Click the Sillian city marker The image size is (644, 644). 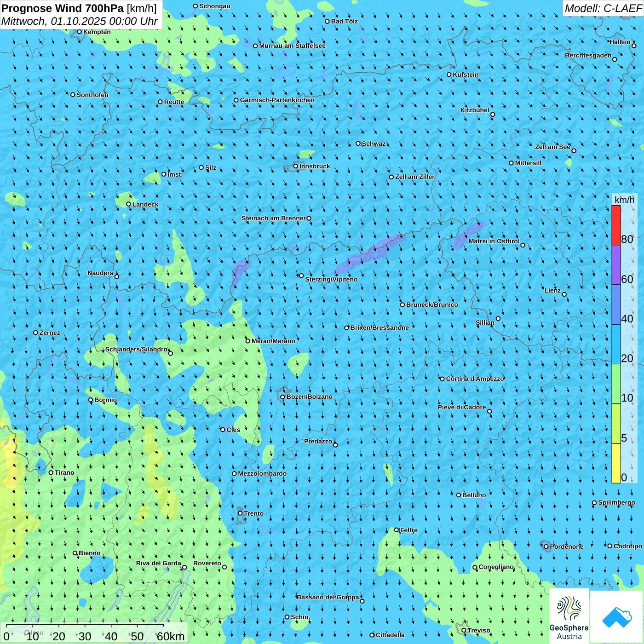(498, 318)
